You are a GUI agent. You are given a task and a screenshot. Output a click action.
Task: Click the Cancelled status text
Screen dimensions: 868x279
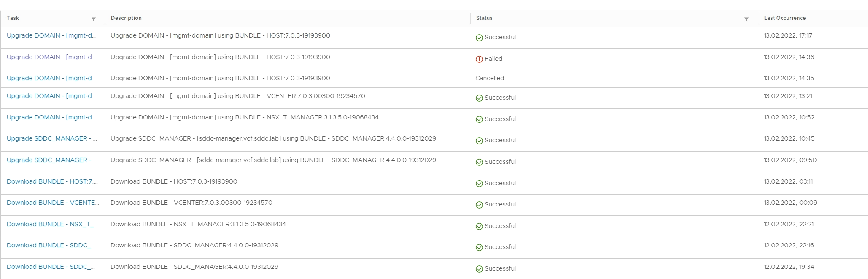[x=490, y=78]
